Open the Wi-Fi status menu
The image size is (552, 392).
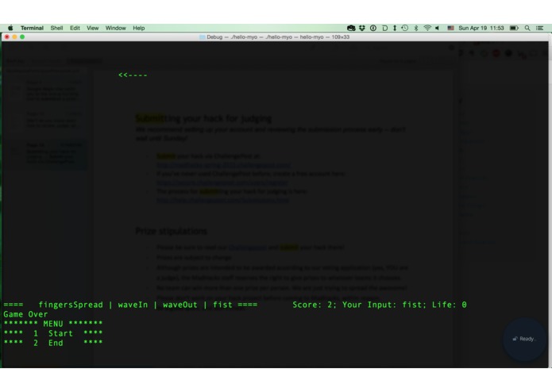pyautogui.click(x=427, y=28)
